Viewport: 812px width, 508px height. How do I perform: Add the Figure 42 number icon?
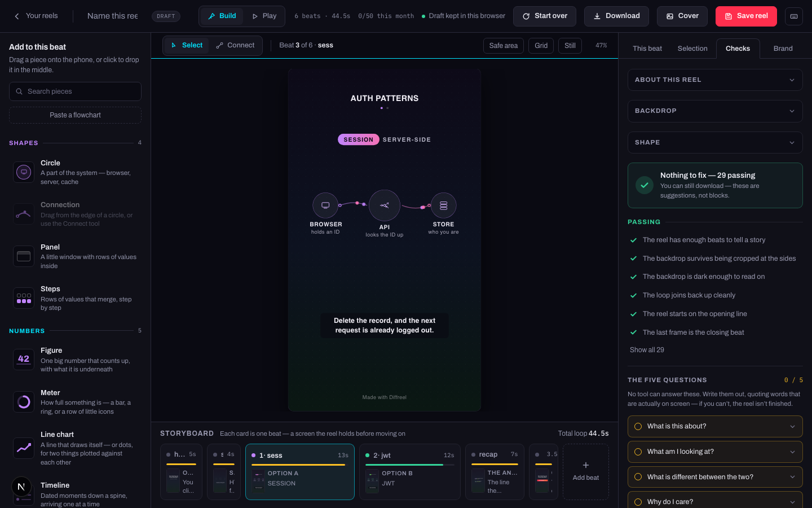[x=24, y=360]
